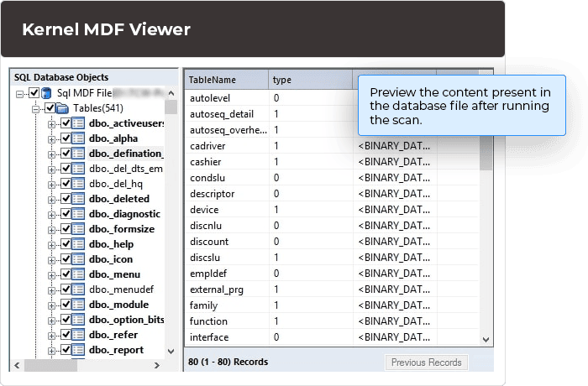The width and height of the screenshot is (588, 386).
Task: Uncheck the dbo._menu checkbox
Action: pyautogui.click(x=66, y=274)
